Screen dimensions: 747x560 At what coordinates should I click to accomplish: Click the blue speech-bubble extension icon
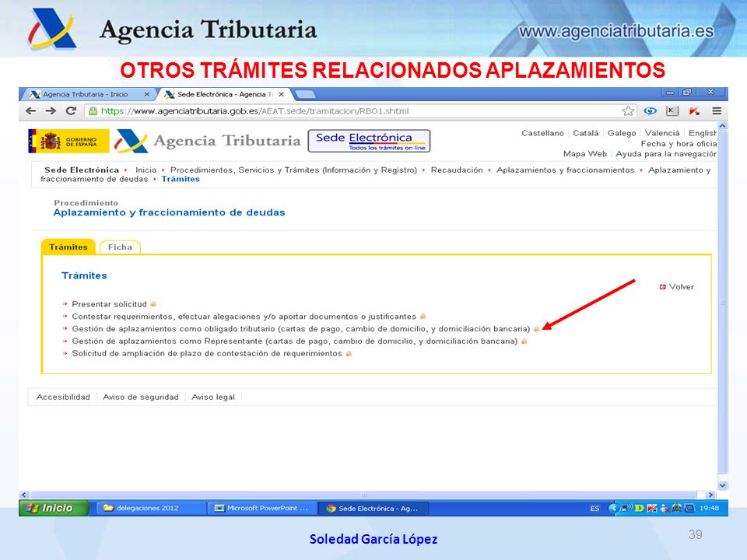pos(650,111)
